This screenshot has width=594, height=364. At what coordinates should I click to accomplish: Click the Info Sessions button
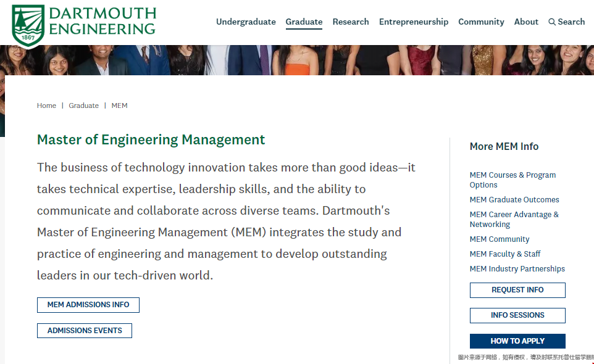tap(517, 315)
